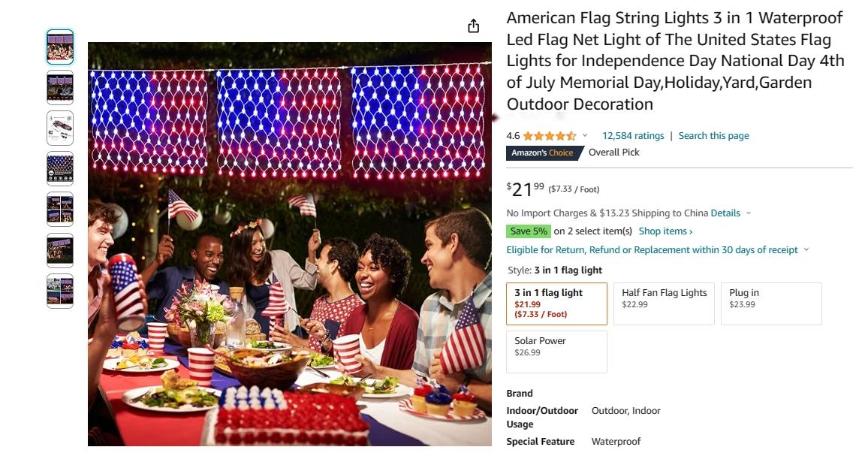The image size is (868, 453).
Task: Click the share icon above product image
Action: pos(473,26)
